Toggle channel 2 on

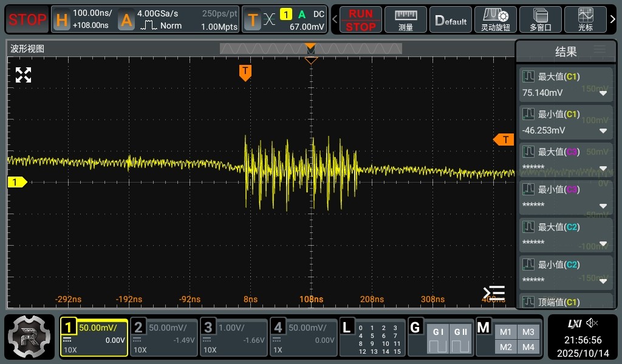point(164,337)
